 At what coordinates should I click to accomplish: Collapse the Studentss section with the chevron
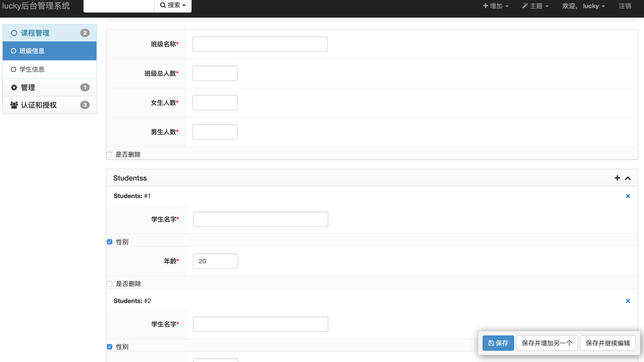pyautogui.click(x=628, y=178)
